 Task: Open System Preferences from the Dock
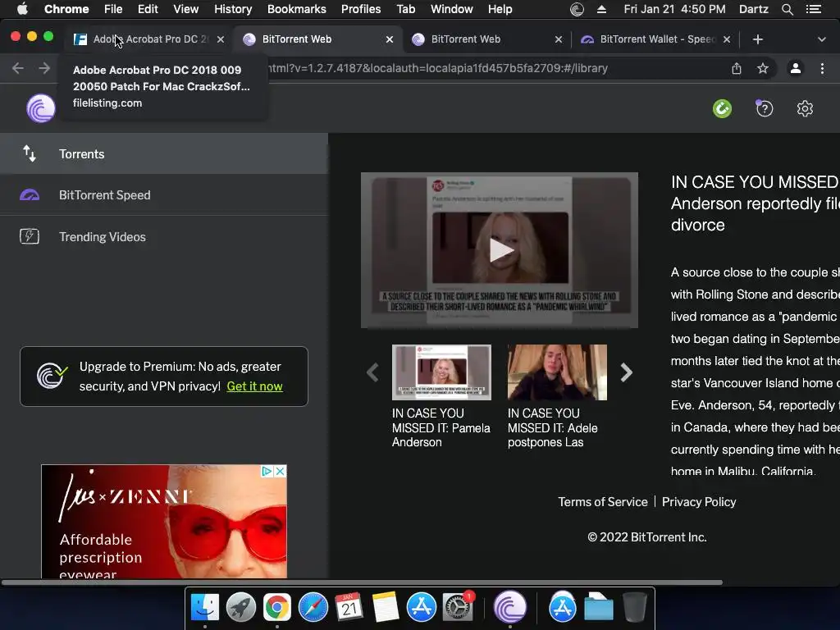click(x=457, y=608)
